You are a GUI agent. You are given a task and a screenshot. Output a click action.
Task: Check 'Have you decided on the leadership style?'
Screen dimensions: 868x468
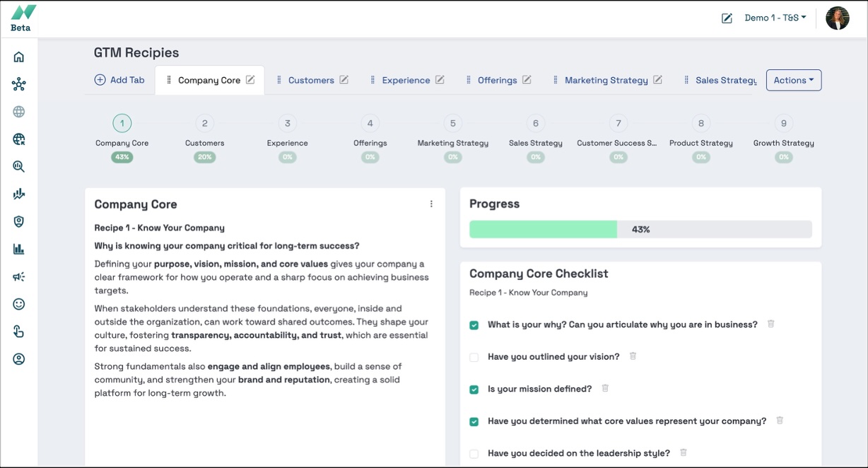click(x=474, y=454)
